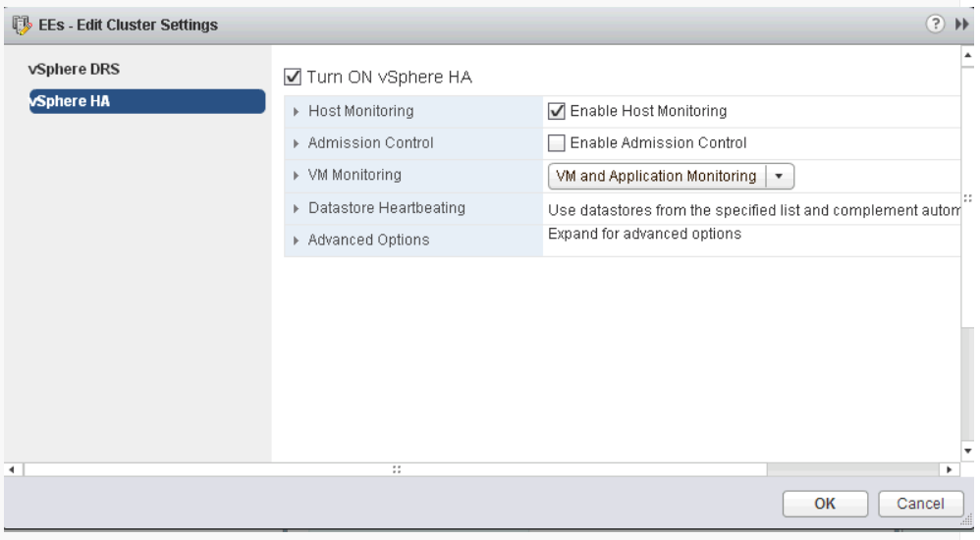Click the double-arrow expand dialog icon
The image size is (980, 540).
pos(962,24)
